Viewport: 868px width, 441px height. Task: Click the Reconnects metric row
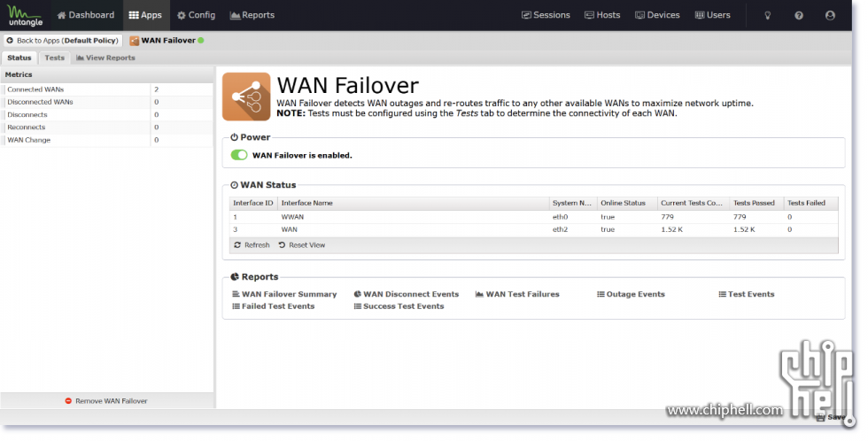[x=106, y=128]
